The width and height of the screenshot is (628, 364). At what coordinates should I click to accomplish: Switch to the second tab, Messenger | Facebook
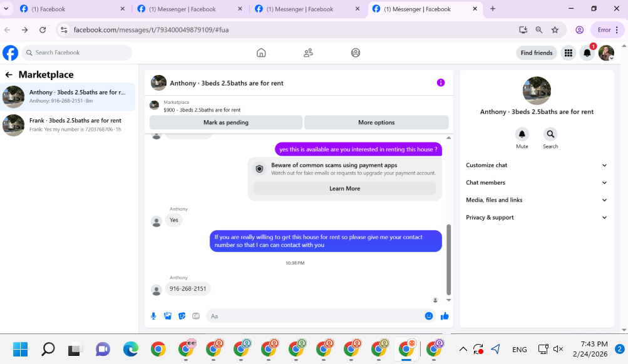click(190, 9)
